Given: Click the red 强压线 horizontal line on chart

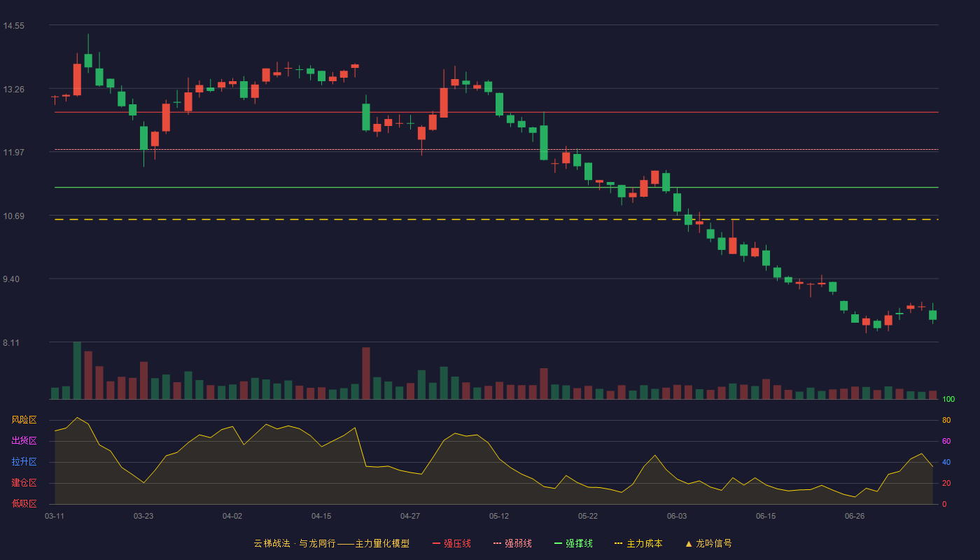Looking at the screenshot, I should click(x=496, y=112).
